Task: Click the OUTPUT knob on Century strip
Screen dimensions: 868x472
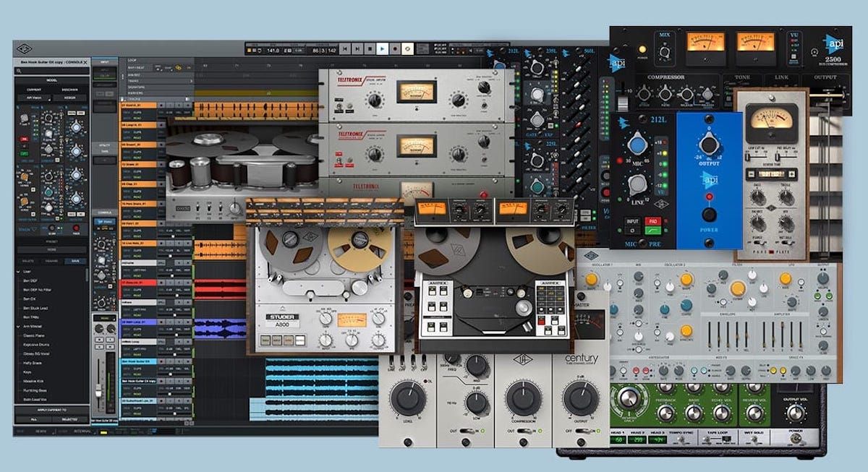Action: coord(581,398)
